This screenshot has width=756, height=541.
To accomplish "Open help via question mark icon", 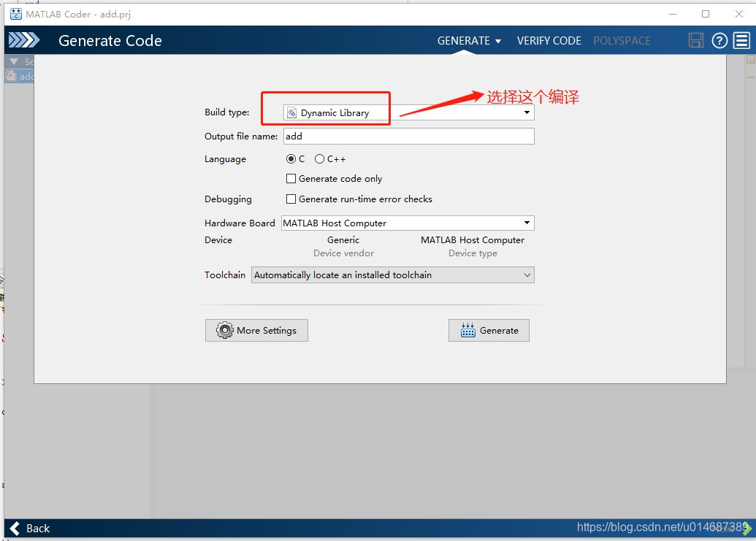I will coord(719,40).
